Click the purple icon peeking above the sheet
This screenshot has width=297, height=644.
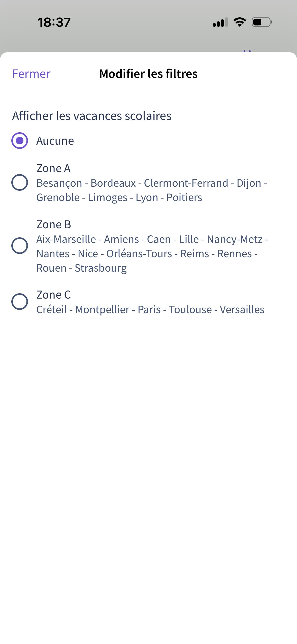click(x=247, y=51)
